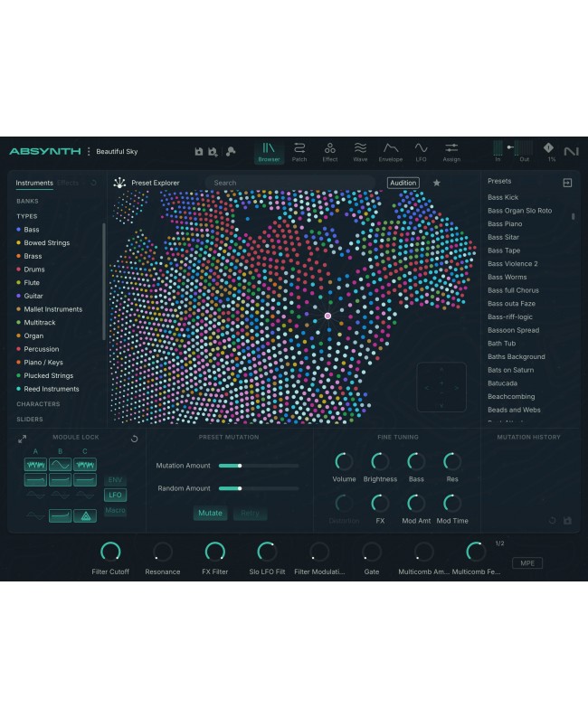Select the Beads and Webs preset

click(x=514, y=410)
